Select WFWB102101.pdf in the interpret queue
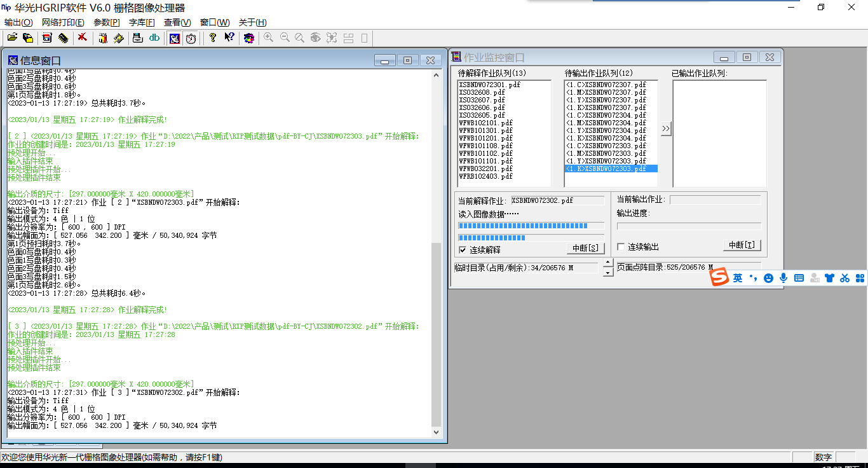 (485, 123)
